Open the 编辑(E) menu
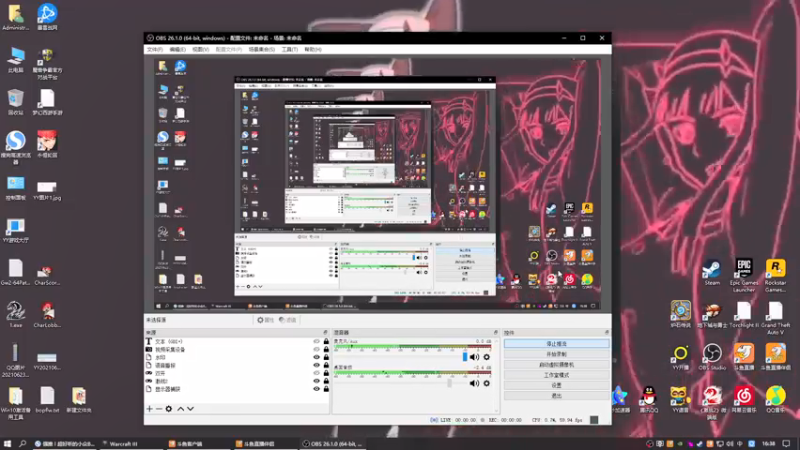The height and width of the screenshot is (450, 800). [x=178, y=49]
